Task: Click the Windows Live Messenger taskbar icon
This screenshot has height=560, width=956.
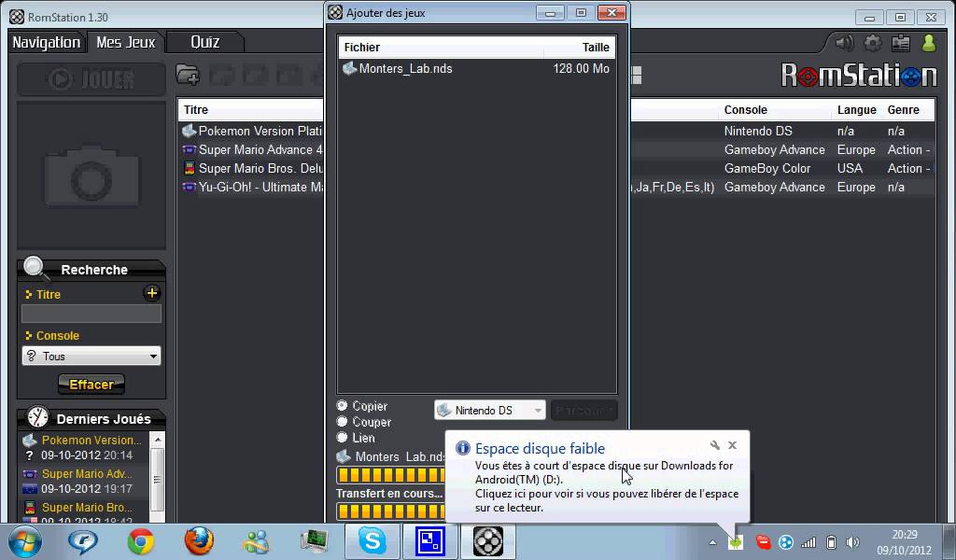Action: coord(257,541)
